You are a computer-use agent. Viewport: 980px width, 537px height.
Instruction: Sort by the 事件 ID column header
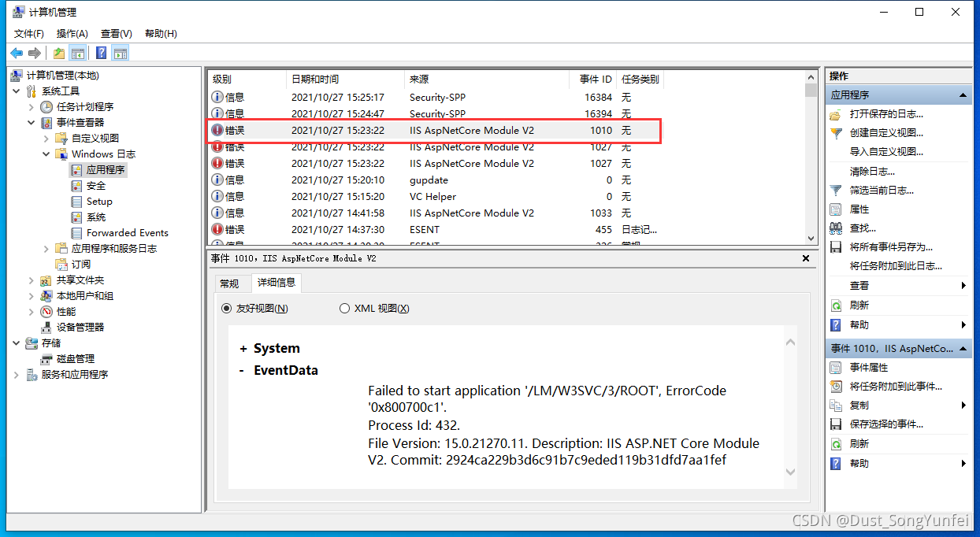click(x=592, y=79)
